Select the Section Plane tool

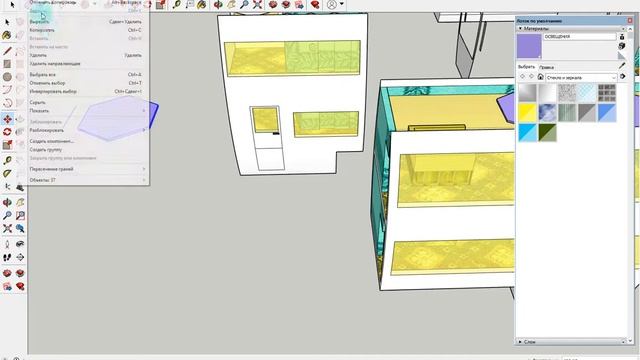click(20, 257)
